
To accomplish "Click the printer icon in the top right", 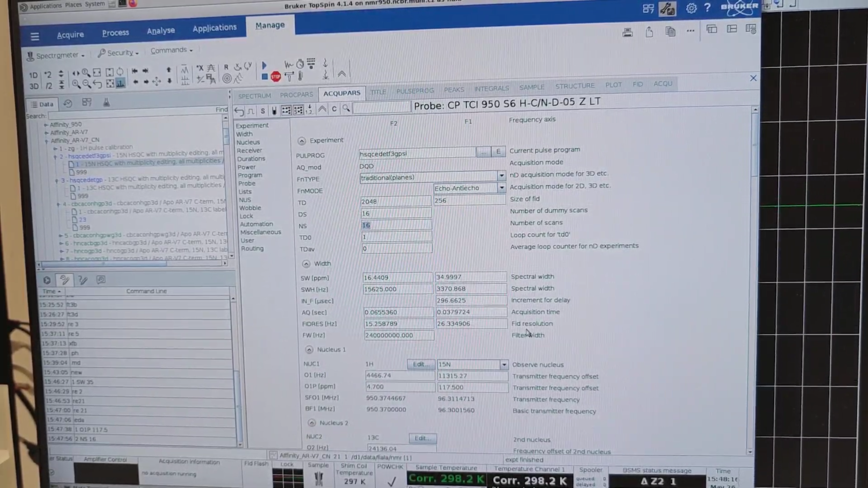I will click(x=627, y=33).
